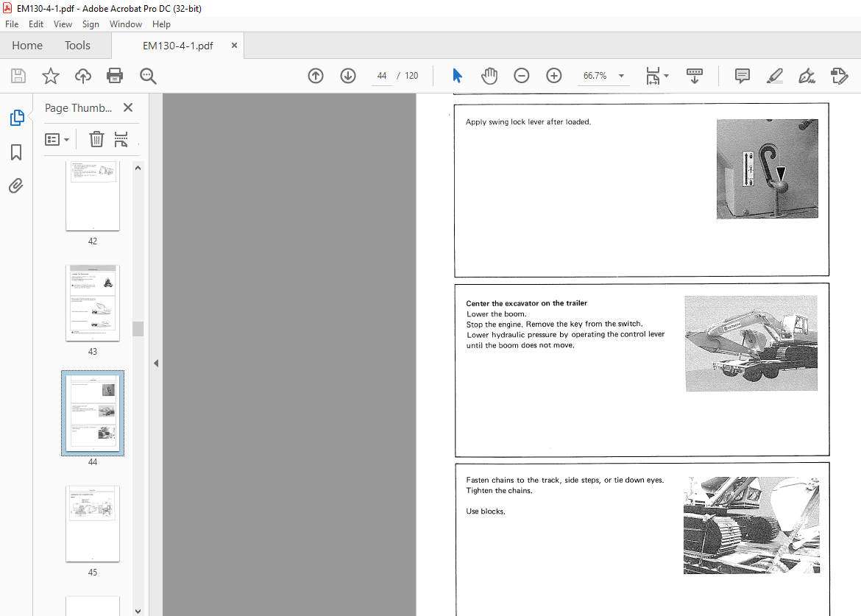
Task: Open the Sign menu
Action: coord(91,24)
